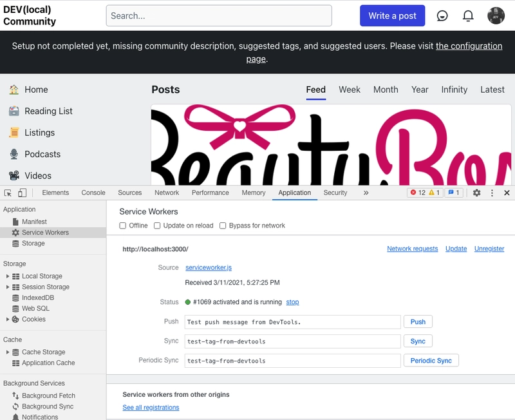Viewport: 515px width, 420px height.
Task: Expand the Cache Storage tree node
Action: [x=8, y=352]
